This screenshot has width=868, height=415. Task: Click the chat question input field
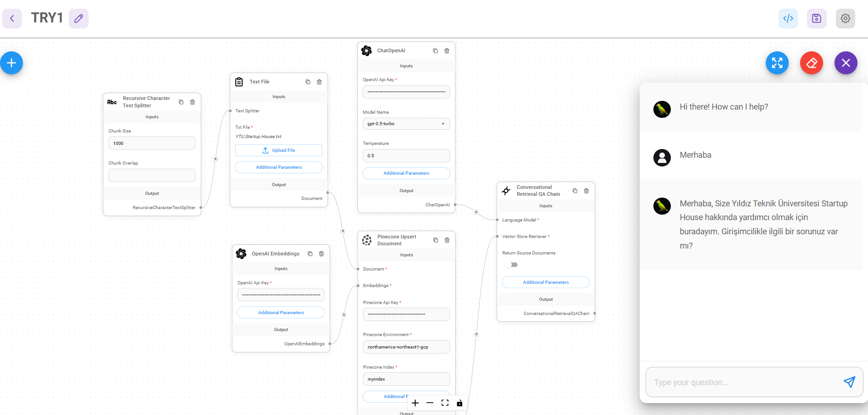(734, 382)
